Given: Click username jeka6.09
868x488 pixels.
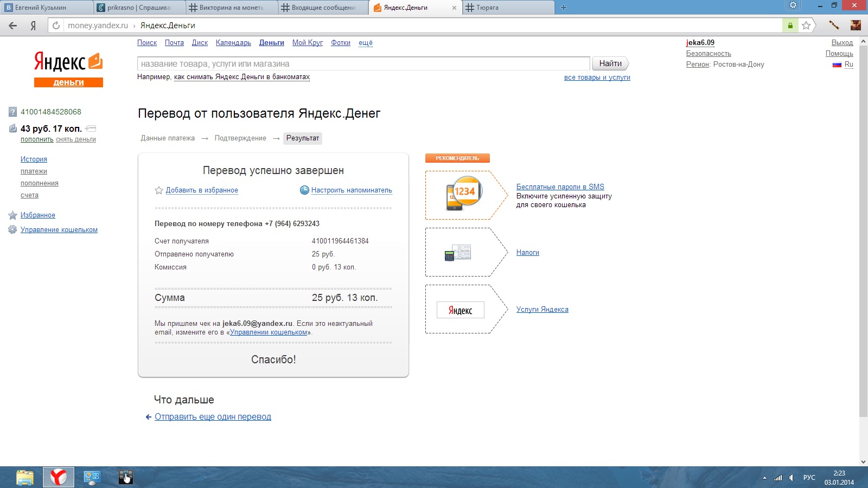Looking at the screenshot, I should click(x=700, y=43).
